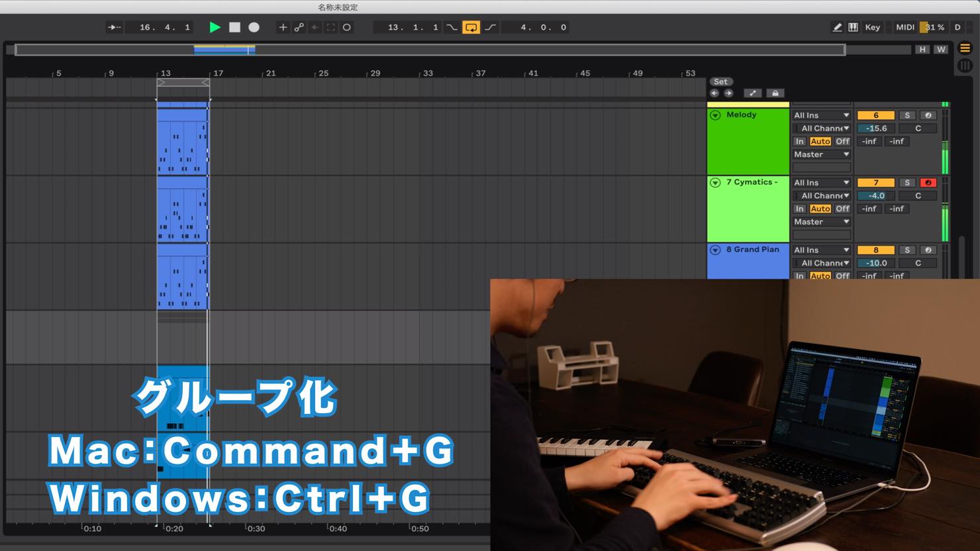Toggle the Punch-In switch icon
Viewport: 980px width, 551px height.
(x=452, y=27)
